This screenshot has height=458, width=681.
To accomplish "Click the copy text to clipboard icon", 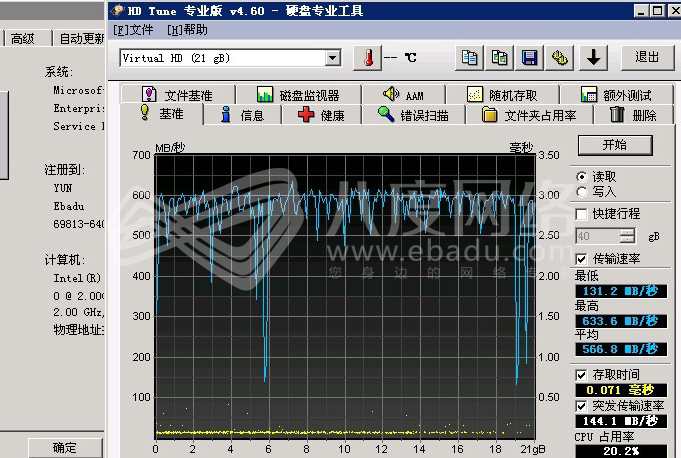I will click(469, 57).
